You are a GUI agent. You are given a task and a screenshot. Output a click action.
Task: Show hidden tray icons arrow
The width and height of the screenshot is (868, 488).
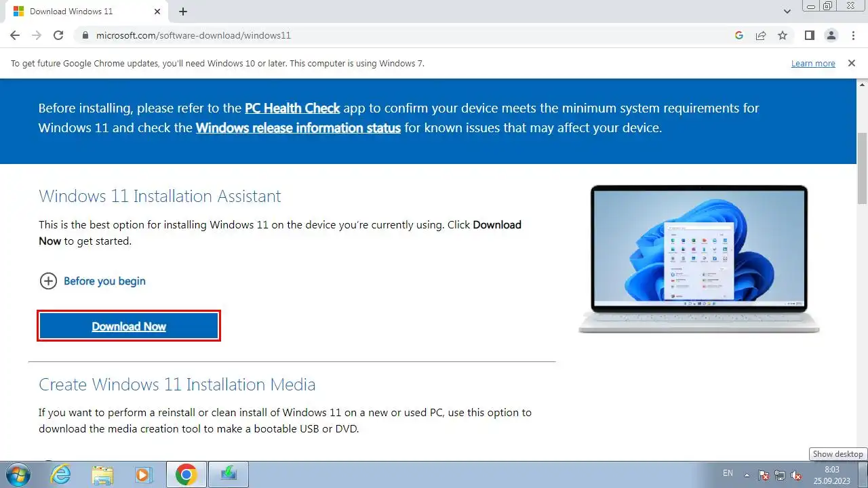747,474
